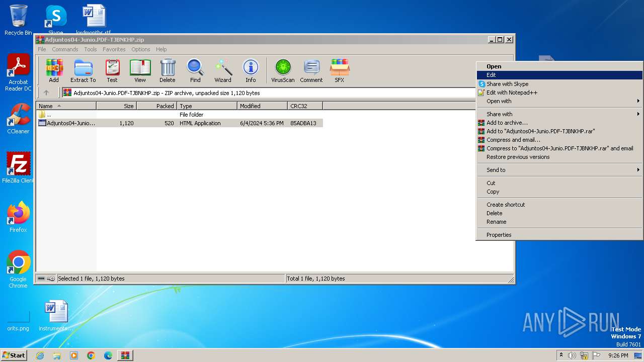Click the volume tray icon
This screenshot has width=644, height=362.
point(572,355)
